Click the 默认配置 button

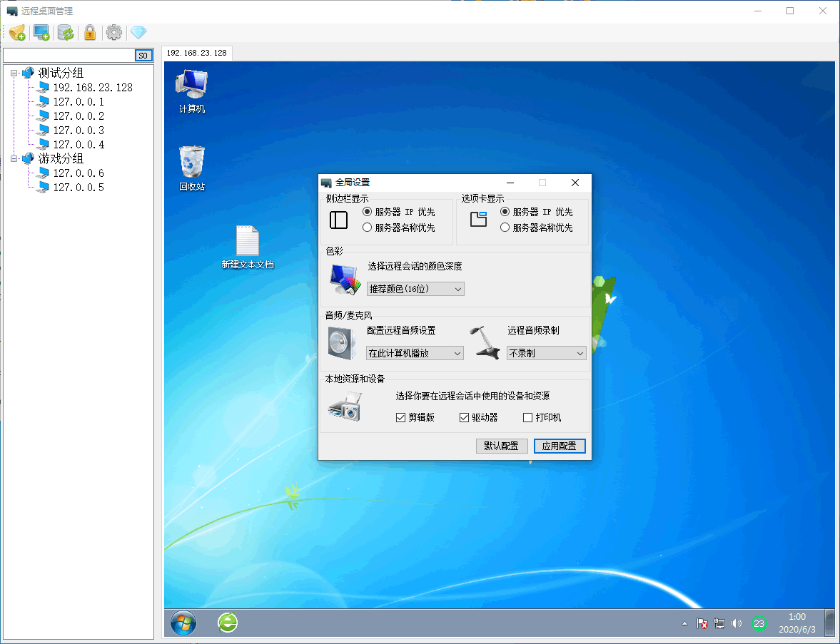(502, 446)
